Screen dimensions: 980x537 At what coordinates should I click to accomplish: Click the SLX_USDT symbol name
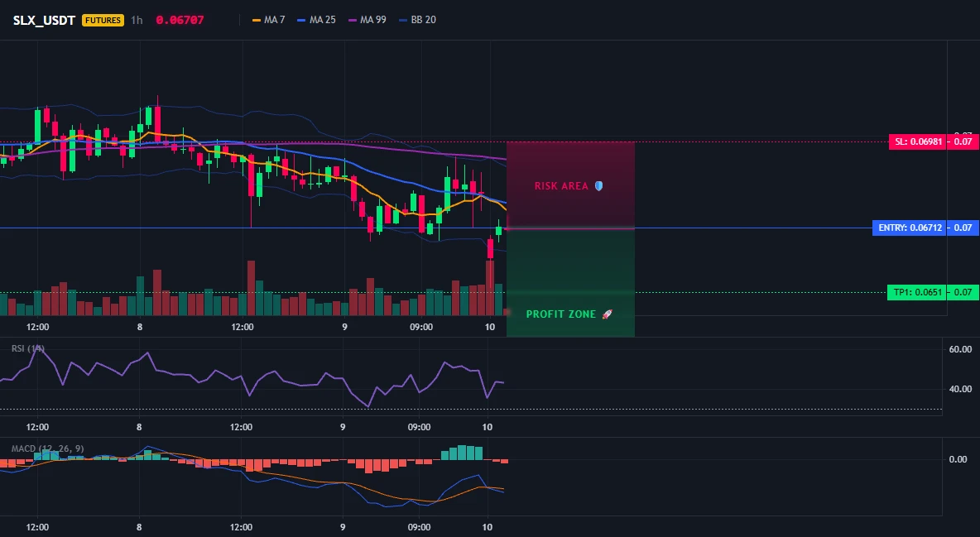tap(44, 20)
